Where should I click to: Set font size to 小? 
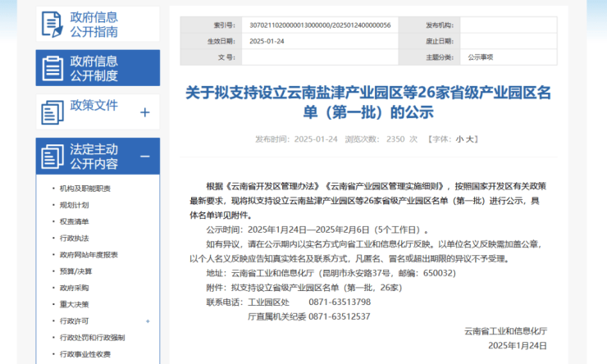pos(460,139)
